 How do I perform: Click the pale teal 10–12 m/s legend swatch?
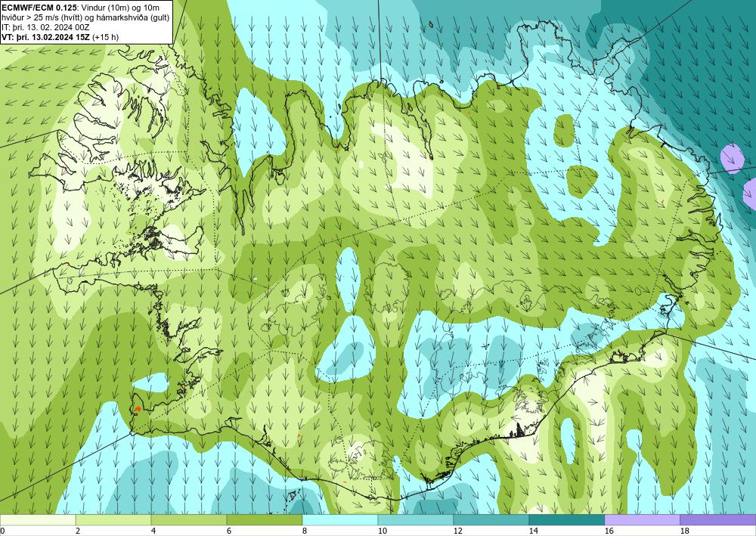pos(415,519)
